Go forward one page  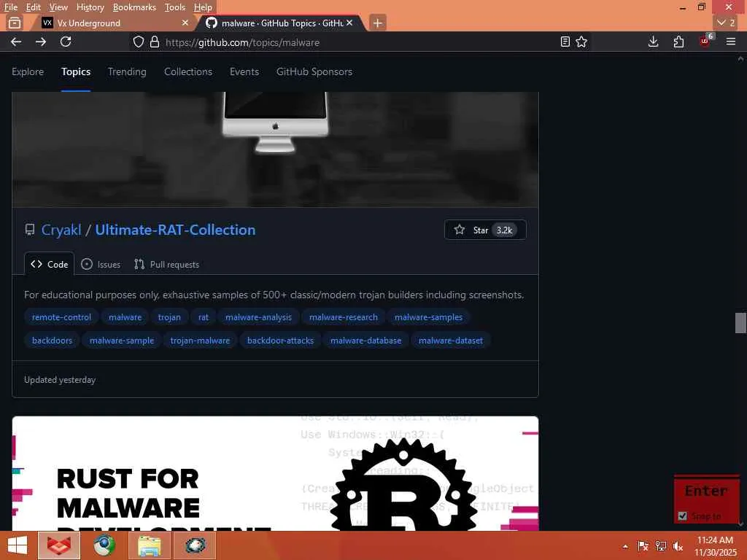[41, 42]
